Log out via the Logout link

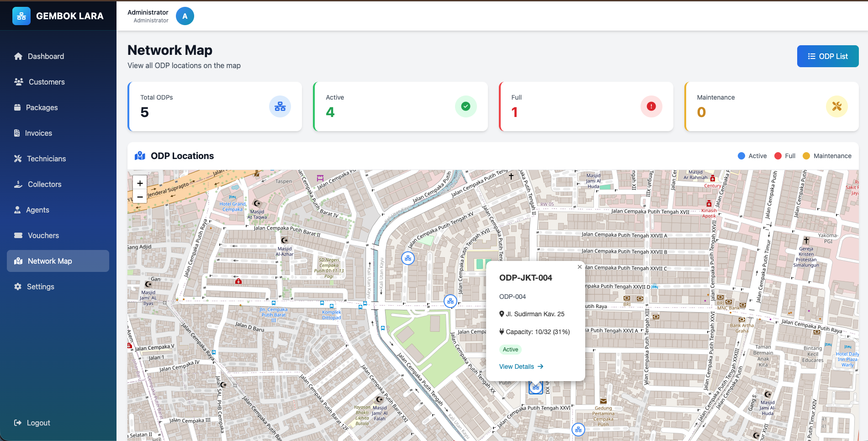coord(38,423)
